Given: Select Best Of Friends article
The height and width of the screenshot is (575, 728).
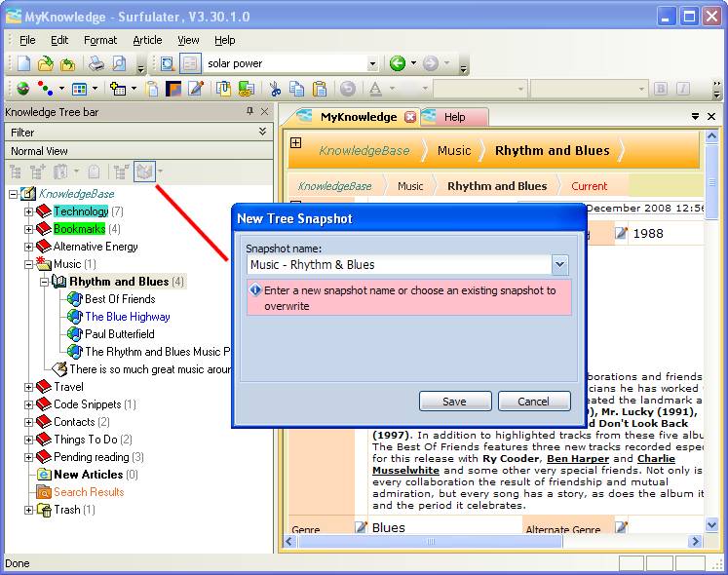Looking at the screenshot, I should point(120,299).
